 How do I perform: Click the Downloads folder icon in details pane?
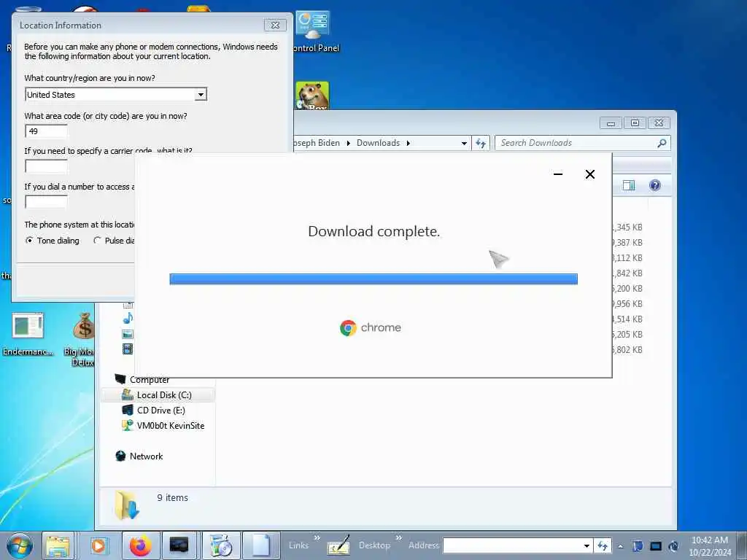click(127, 505)
